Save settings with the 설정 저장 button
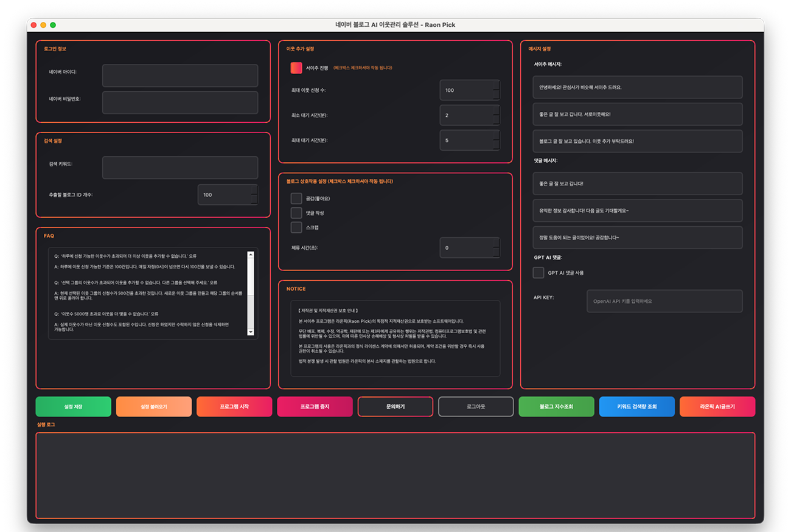Image resolution: width=791 pixels, height=532 pixels. pos(74,406)
